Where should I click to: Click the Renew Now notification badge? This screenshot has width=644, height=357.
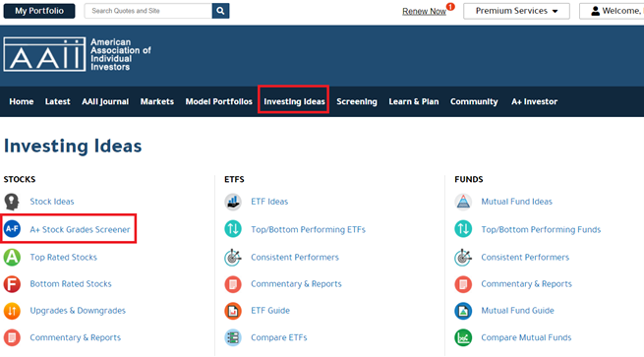point(451,7)
